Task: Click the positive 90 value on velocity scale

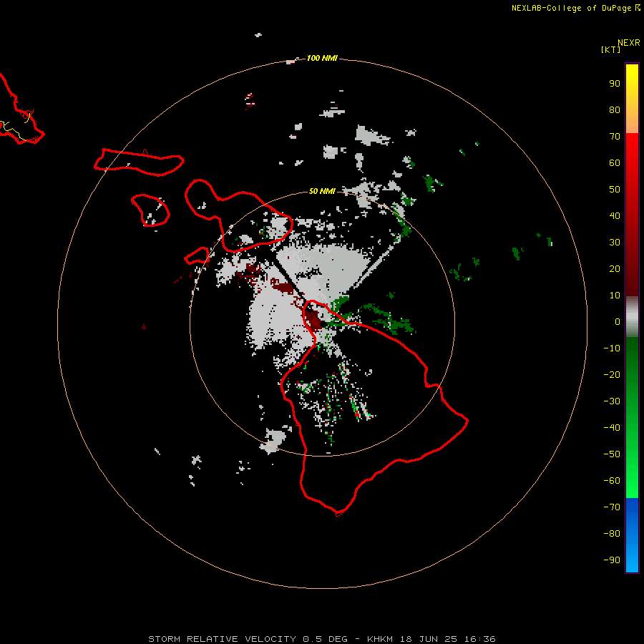Action: [x=615, y=84]
